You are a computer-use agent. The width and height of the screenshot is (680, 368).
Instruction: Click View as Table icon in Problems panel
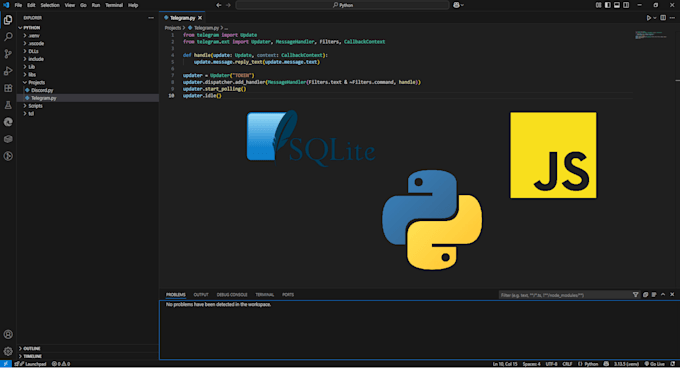pos(654,295)
